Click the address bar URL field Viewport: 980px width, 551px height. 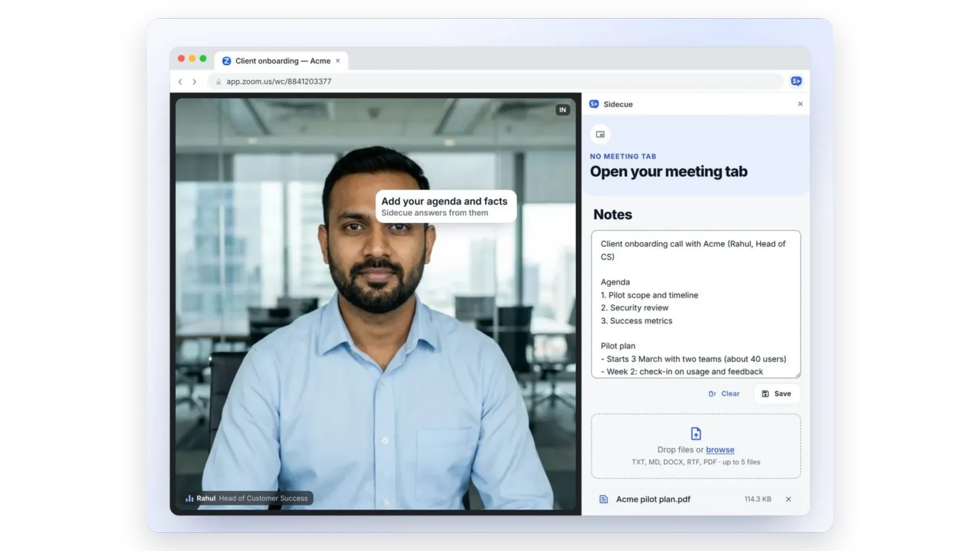click(x=495, y=81)
